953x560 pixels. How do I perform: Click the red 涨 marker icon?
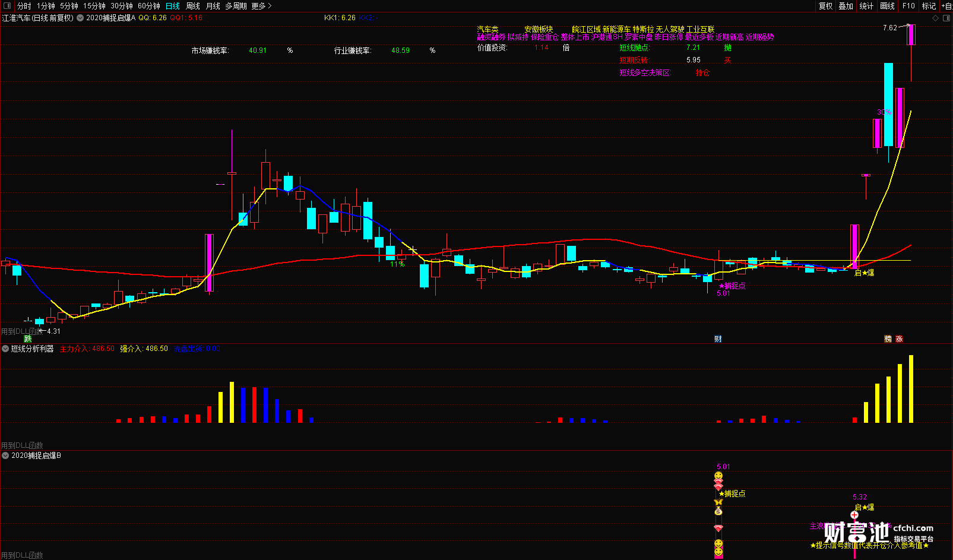900,338
